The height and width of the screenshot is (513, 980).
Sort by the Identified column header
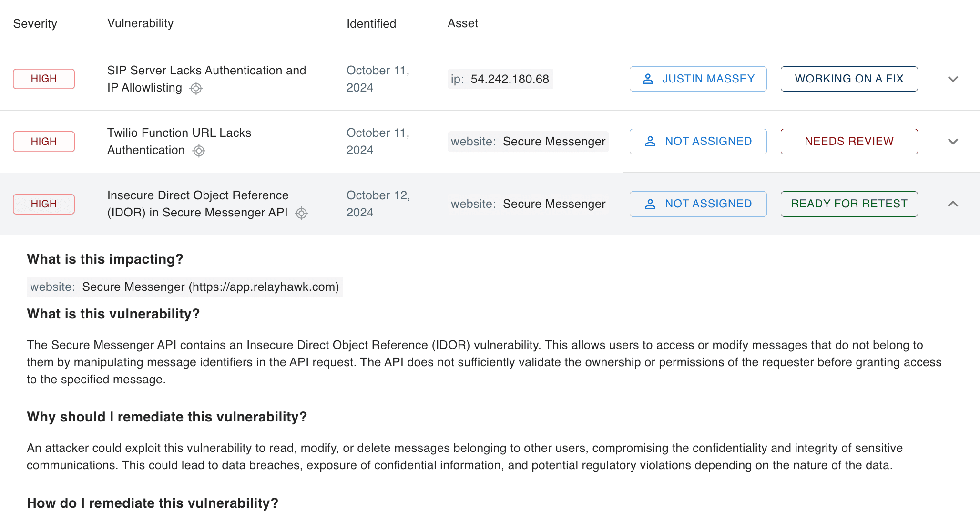[x=371, y=24]
